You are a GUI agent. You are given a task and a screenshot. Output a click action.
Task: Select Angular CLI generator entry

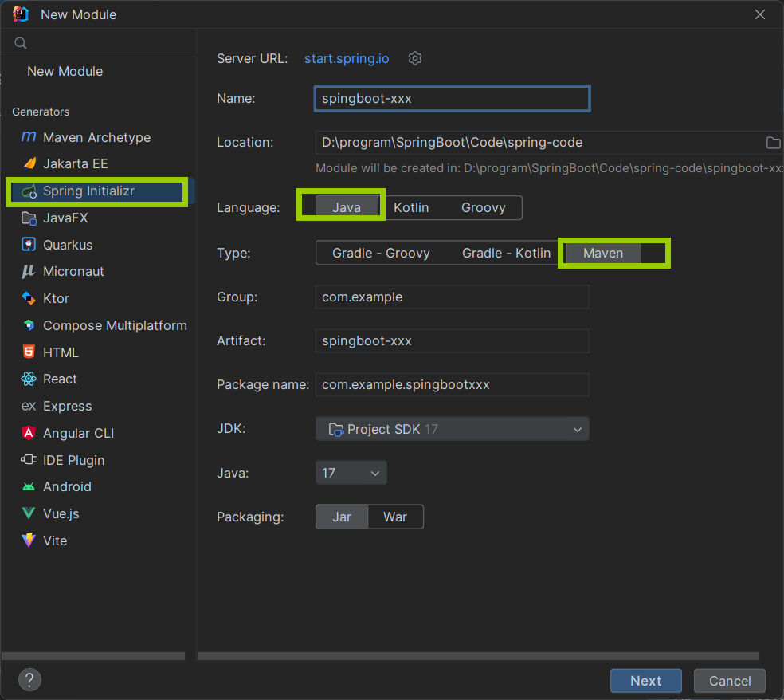98,433
